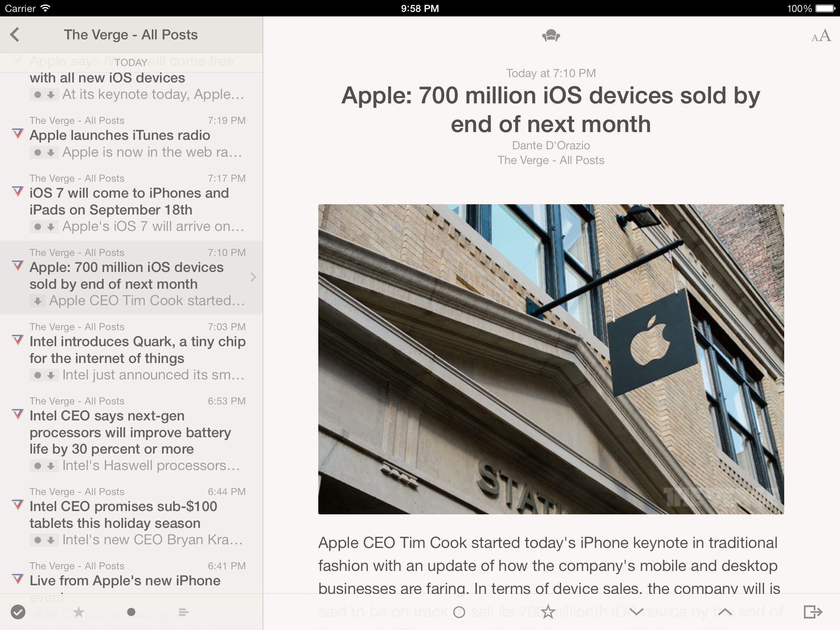Show starred items filter in list toolbar
Image resolution: width=840 pixels, height=630 pixels.
pos(78,612)
